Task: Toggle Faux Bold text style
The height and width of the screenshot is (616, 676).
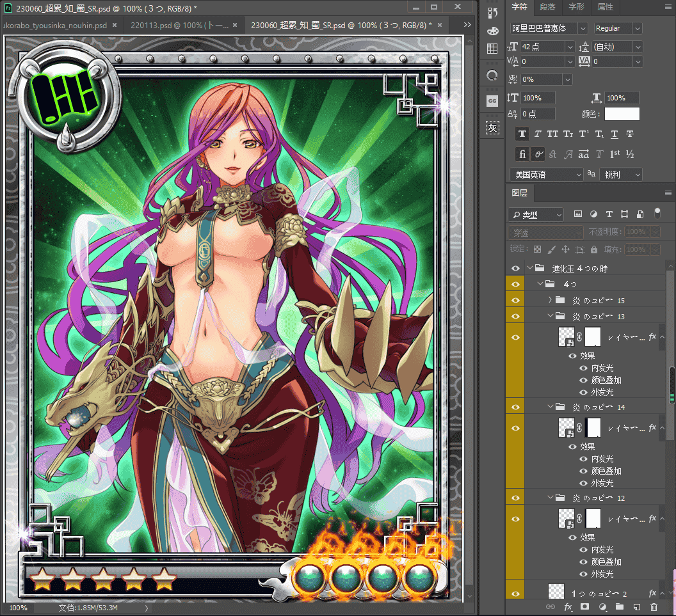Action: pyautogui.click(x=522, y=134)
